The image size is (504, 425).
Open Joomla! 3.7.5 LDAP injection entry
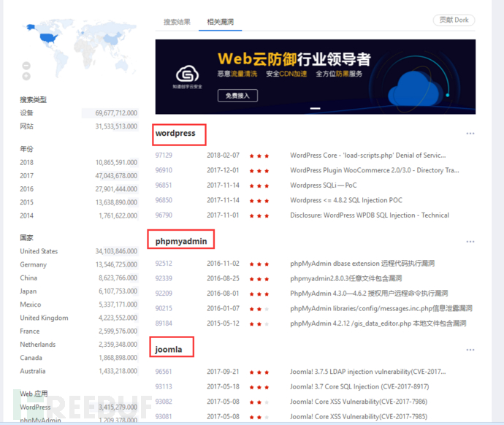click(x=367, y=372)
